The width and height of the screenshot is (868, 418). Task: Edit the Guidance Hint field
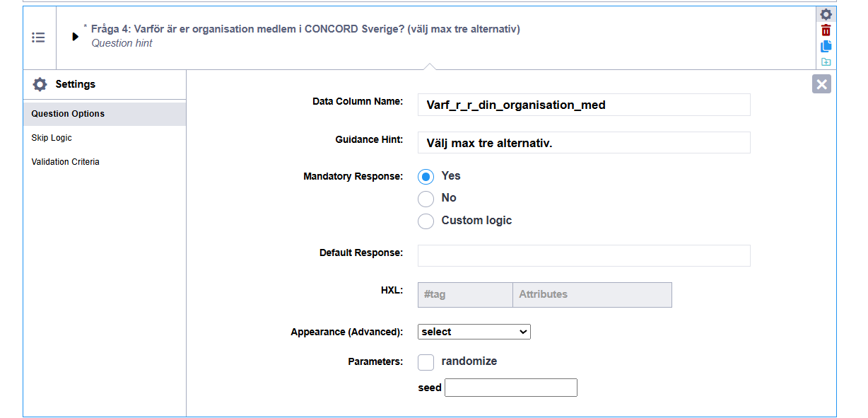584,143
